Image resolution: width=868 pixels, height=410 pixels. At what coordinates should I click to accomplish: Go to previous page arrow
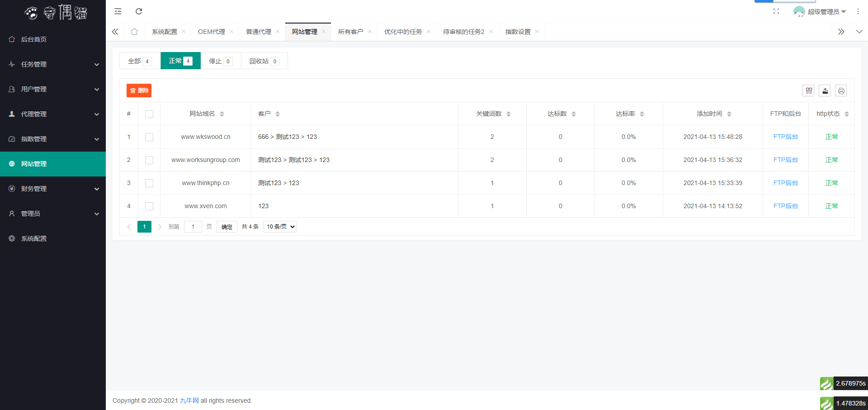[x=129, y=227]
